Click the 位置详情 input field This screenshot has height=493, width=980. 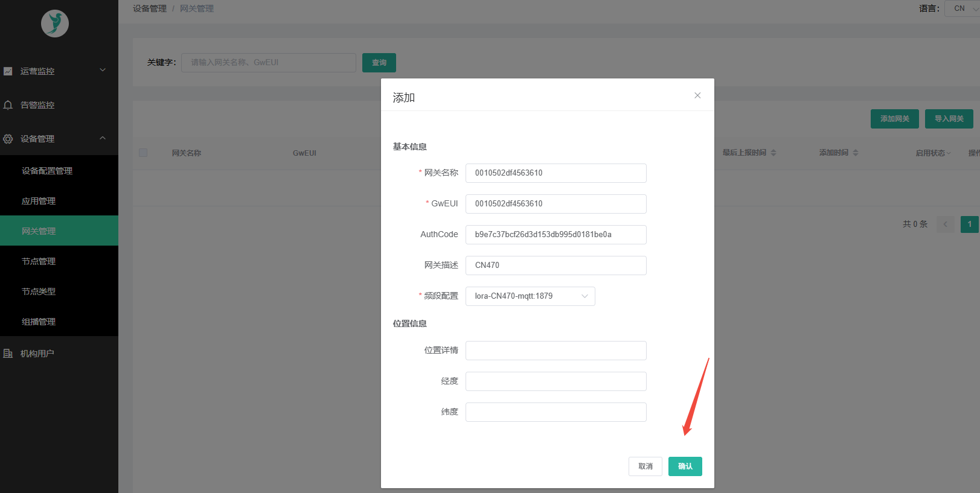556,351
